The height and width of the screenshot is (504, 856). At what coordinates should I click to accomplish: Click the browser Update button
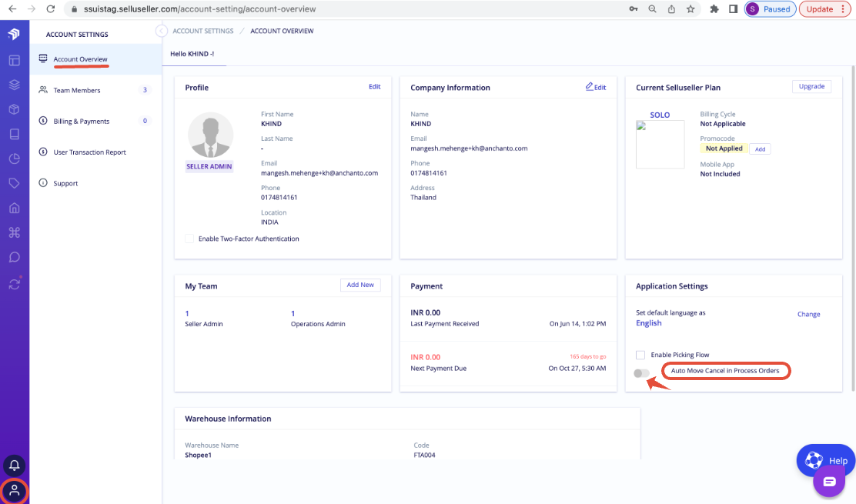(x=825, y=8)
